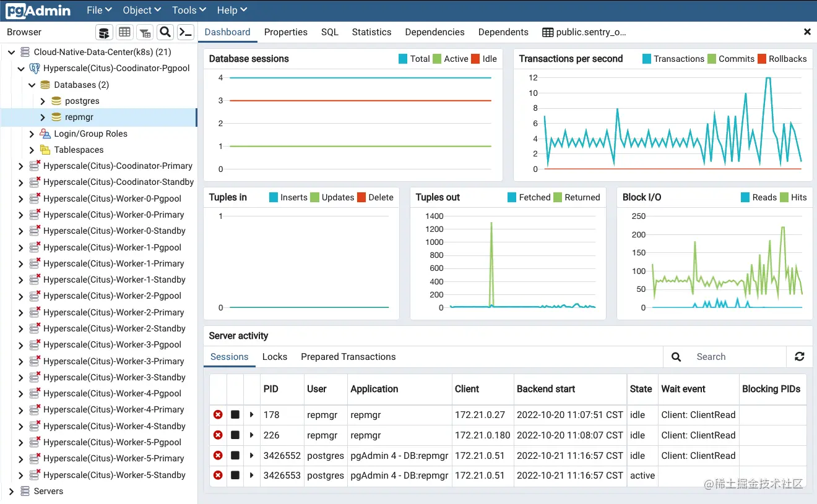Screen dimensions: 817x504
Task: Click the Filtered Rows icon in Browser toolbar
Action: click(145, 32)
